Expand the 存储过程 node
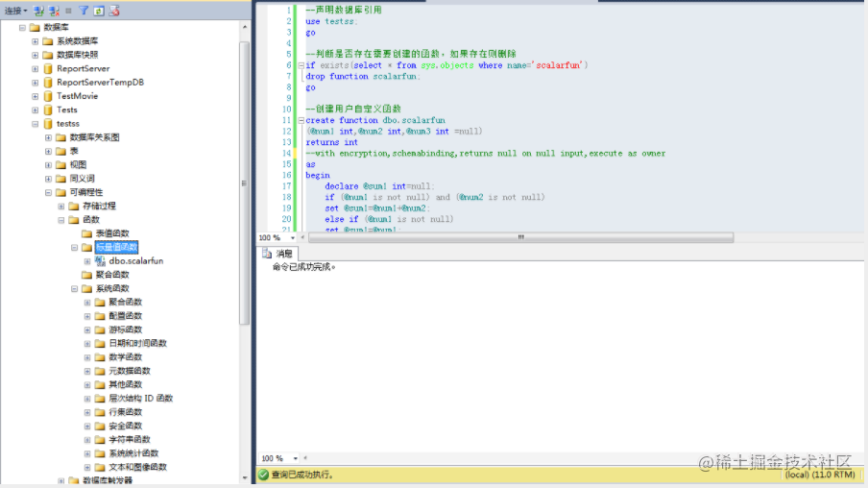This screenshot has height=488, width=868. coord(60,207)
